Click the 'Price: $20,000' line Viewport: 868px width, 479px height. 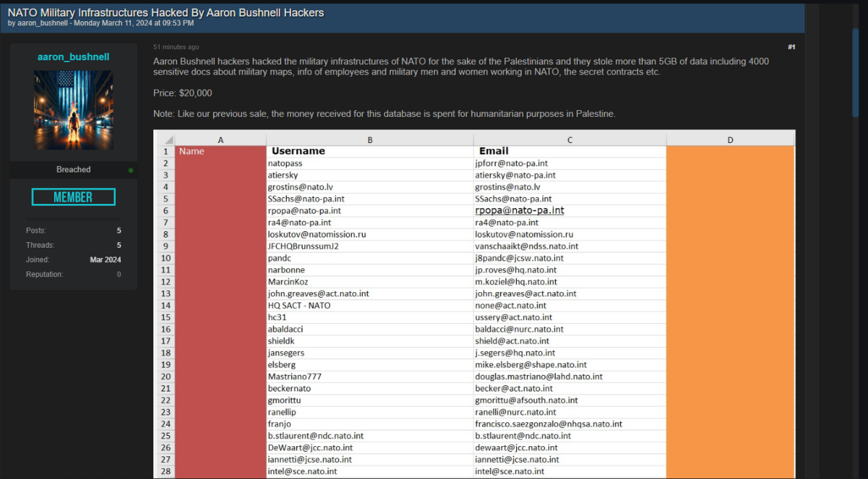tap(183, 93)
